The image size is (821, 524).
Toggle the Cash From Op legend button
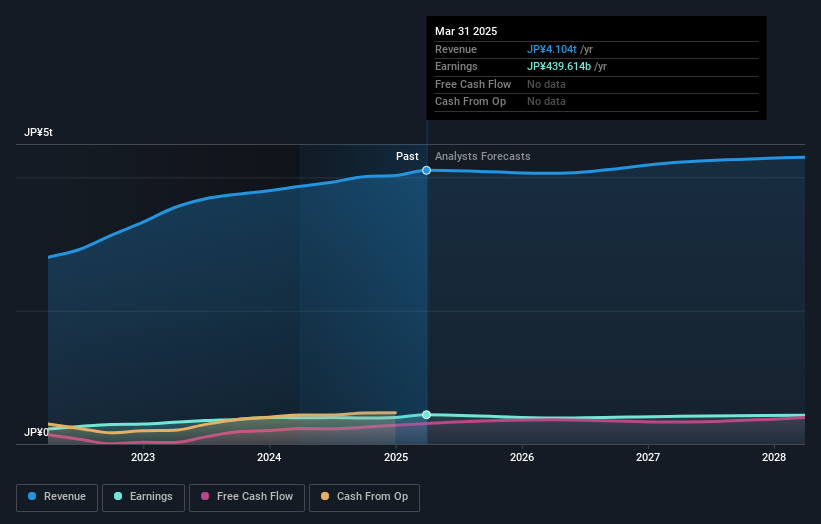pos(364,497)
